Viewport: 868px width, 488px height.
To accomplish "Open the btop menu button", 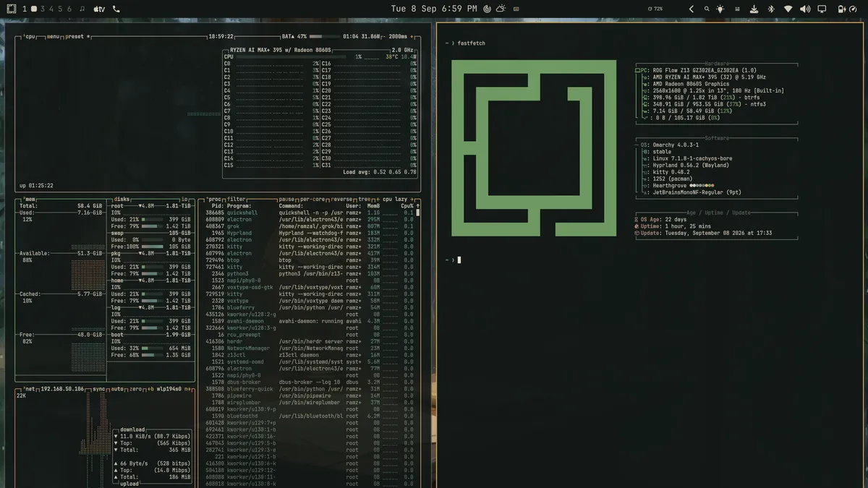I will click(53, 36).
